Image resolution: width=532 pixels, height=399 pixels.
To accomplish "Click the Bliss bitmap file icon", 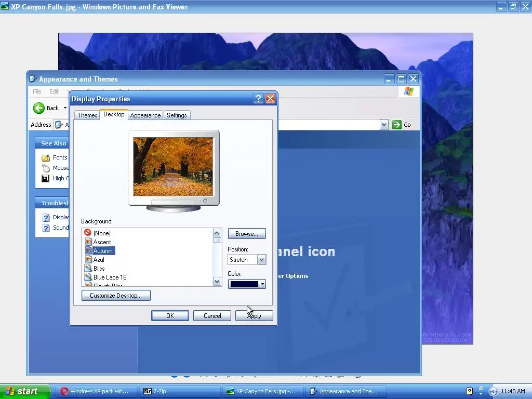I will click(88, 269).
